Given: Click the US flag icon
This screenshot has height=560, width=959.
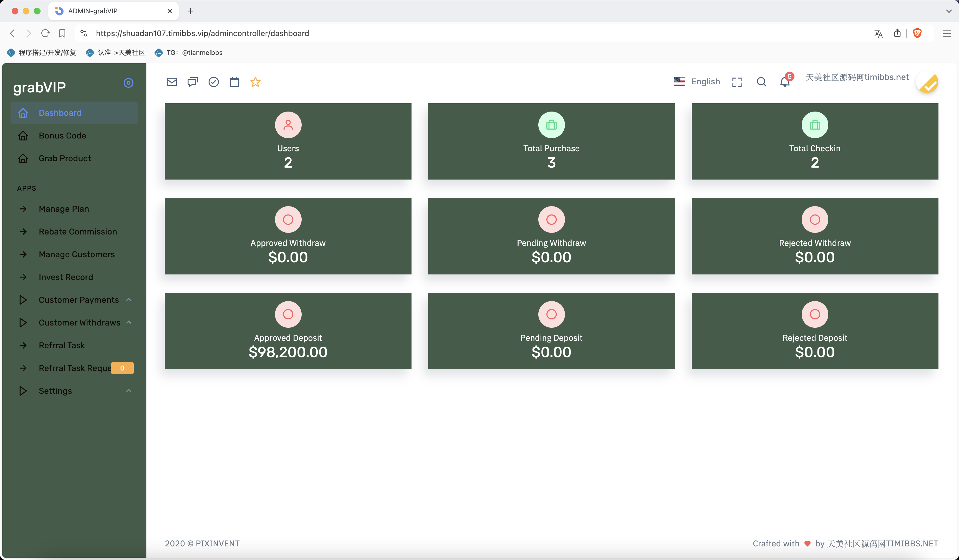Looking at the screenshot, I should click(679, 82).
